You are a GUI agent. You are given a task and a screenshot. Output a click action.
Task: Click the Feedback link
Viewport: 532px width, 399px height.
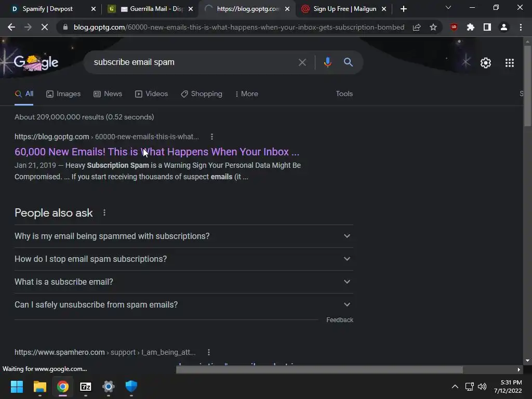[x=340, y=320]
